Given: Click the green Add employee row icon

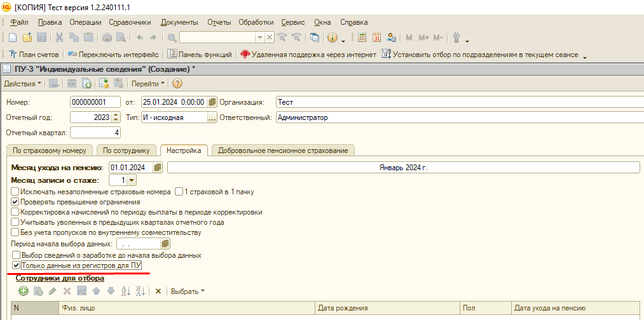Looking at the screenshot, I should pyautogui.click(x=24, y=291).
